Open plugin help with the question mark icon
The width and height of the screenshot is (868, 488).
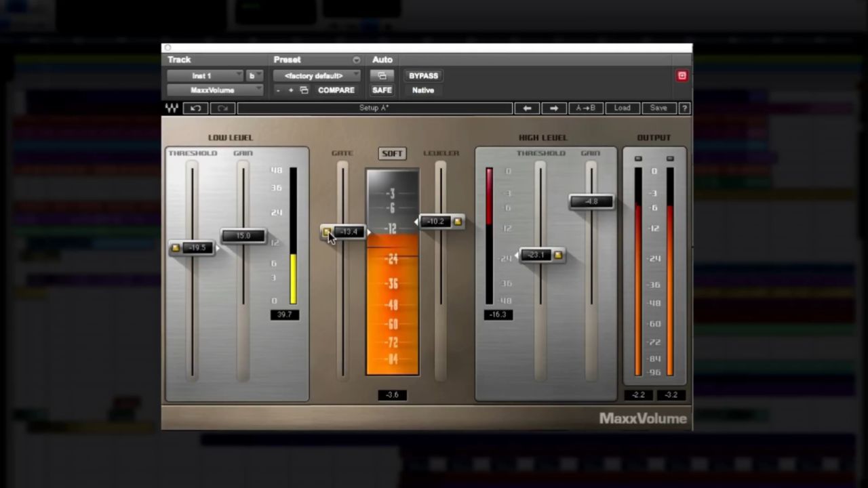tap(684, 108)
